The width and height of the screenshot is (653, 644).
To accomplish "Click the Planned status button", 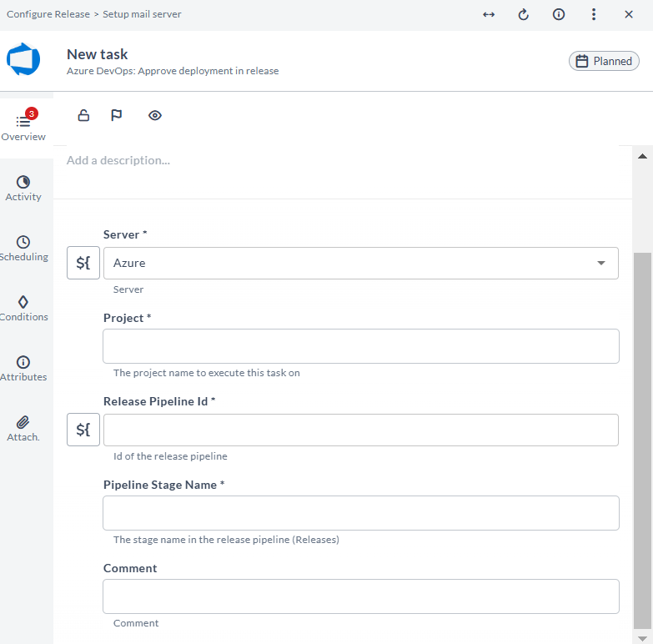I will point(604,61).
